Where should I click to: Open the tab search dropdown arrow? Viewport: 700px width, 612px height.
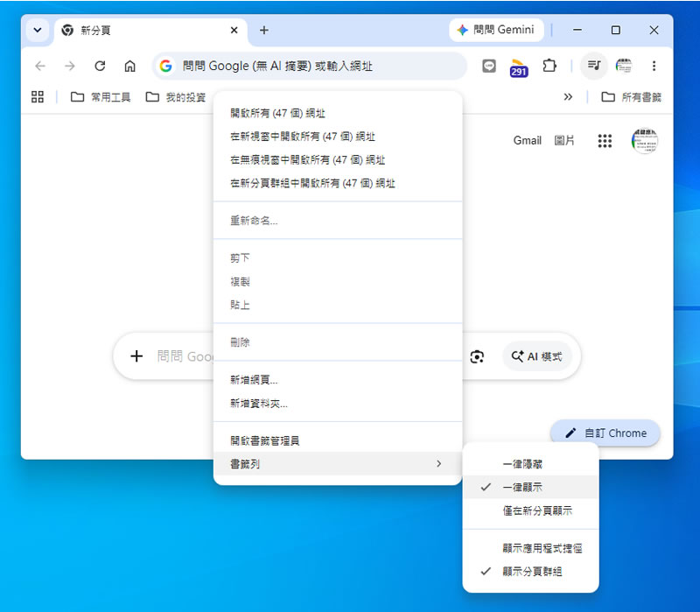tap(38, 31)
